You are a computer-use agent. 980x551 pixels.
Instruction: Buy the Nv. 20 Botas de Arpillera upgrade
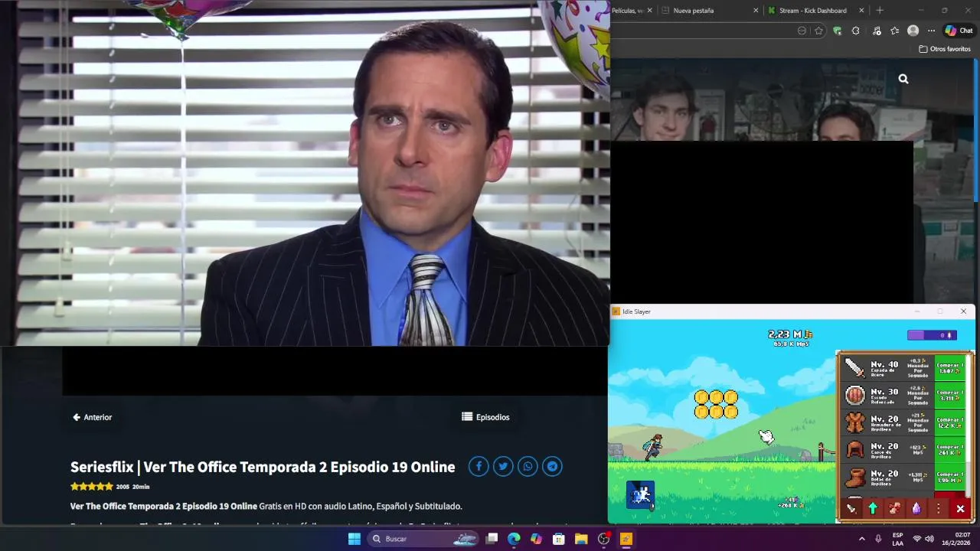950,477
